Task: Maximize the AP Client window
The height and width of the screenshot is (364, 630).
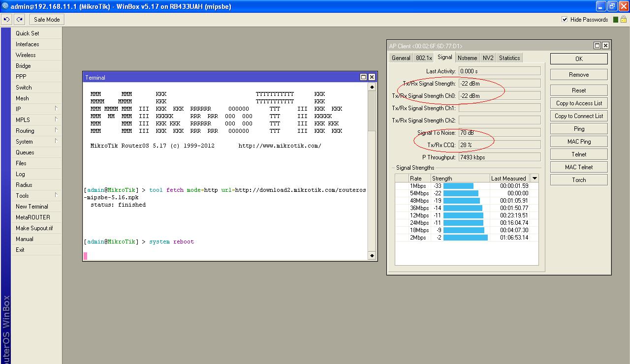Action: [598, 46]
